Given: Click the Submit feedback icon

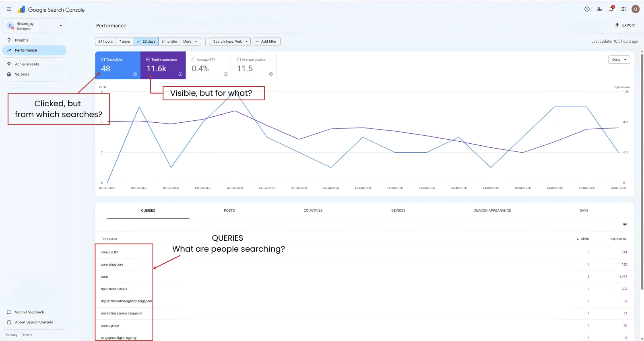Looking at the screenshot, I should (9, 312).
